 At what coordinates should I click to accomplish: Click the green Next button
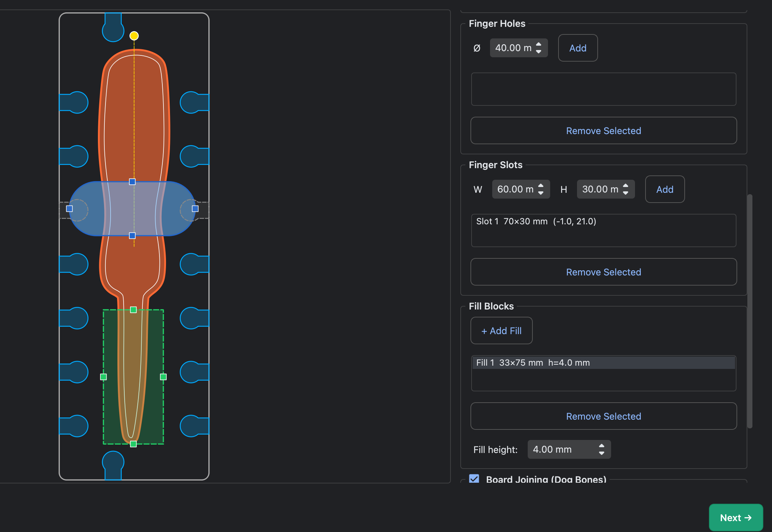pyautogui.click(x=736, y=518)
